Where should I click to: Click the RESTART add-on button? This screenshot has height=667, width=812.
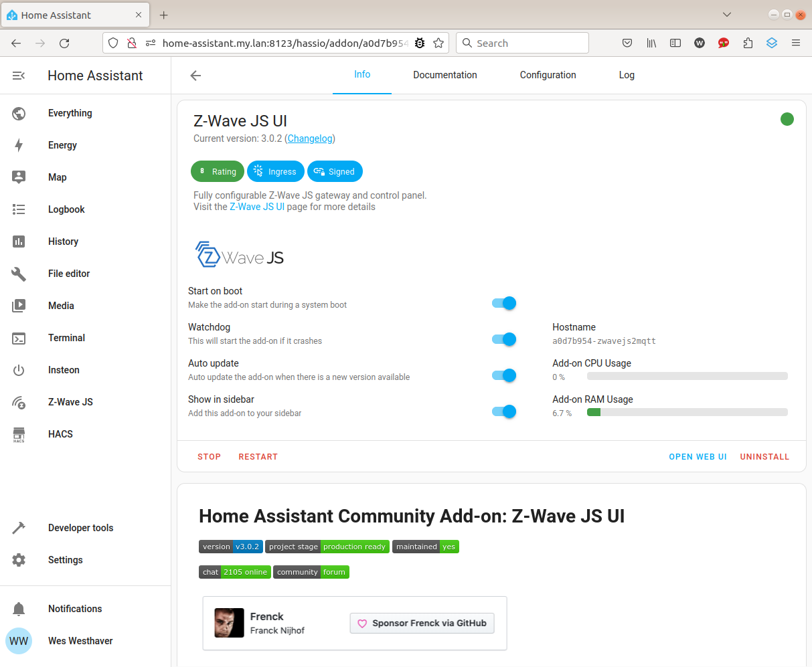coord(258,457)
